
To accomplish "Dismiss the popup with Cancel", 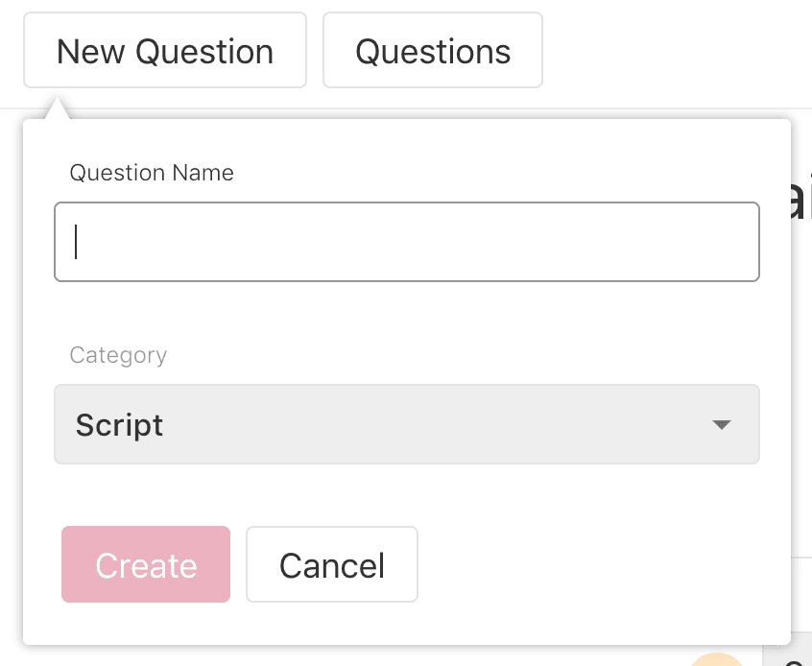I will (x=331, y=565).
